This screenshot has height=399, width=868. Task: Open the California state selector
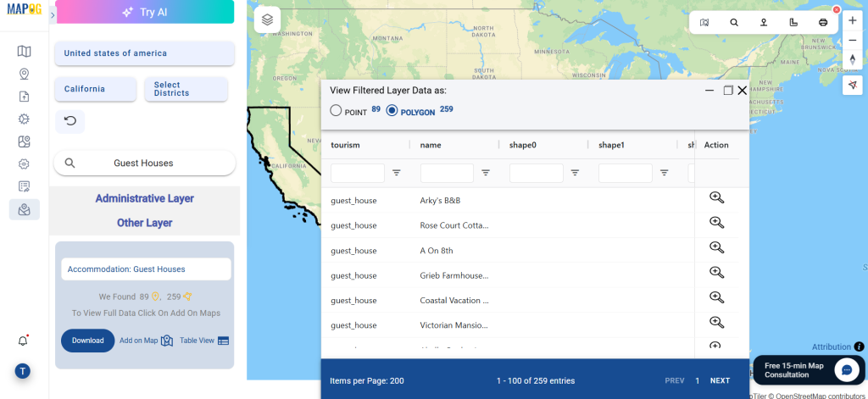(95, 89)
